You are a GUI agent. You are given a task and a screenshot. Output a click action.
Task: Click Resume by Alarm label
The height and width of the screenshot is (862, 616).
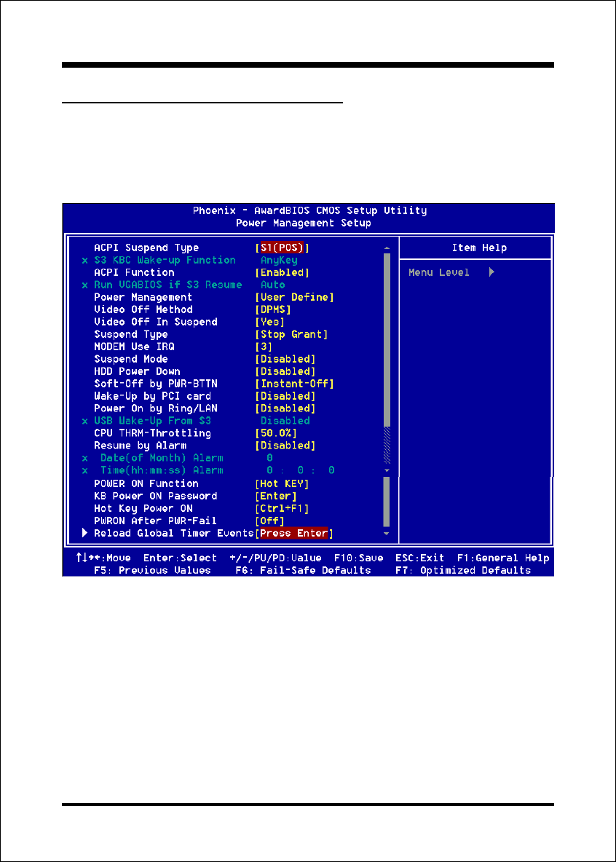pyautogui.click(x=141, y=446)
